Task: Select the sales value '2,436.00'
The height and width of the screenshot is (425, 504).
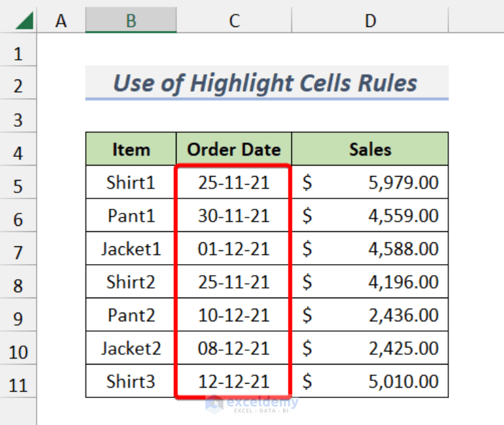Action: tap(370, 315)
